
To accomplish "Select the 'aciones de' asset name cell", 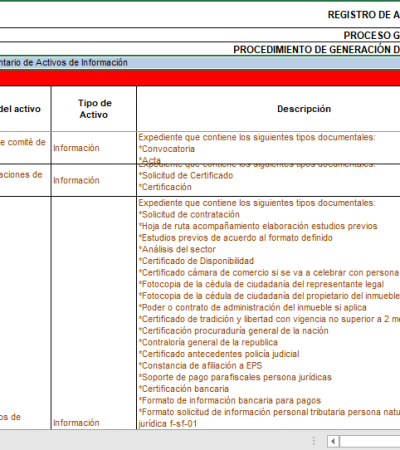I will (25, 180).
